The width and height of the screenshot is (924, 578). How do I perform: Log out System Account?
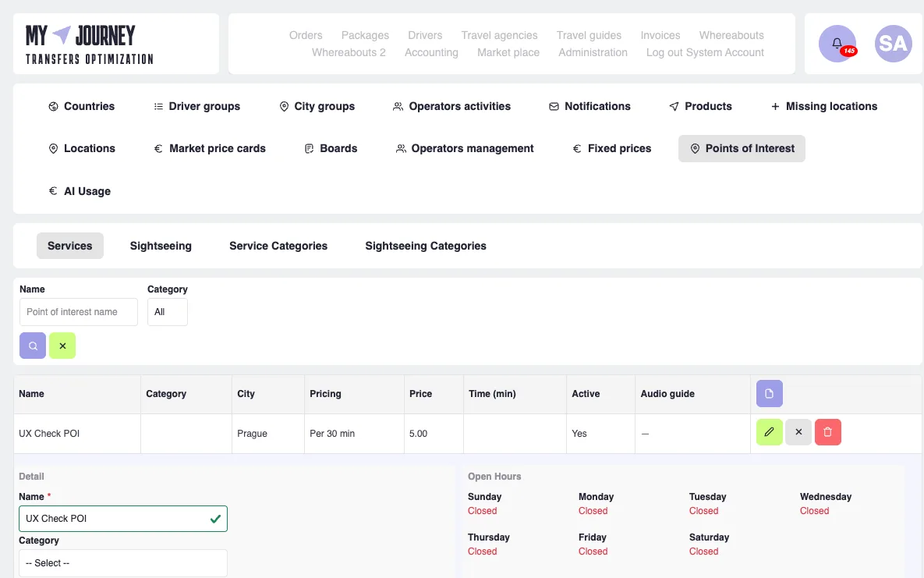[x=705, y=52]
